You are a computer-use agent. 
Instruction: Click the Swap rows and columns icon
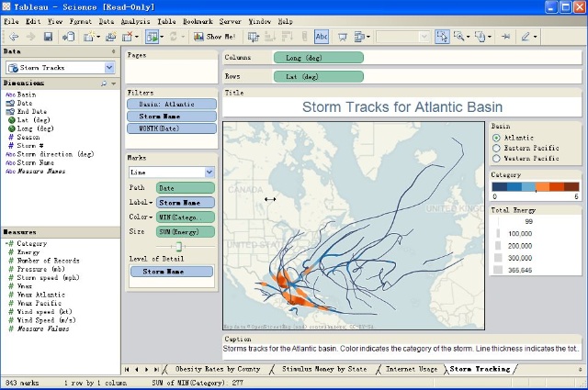tap(254, 37)
